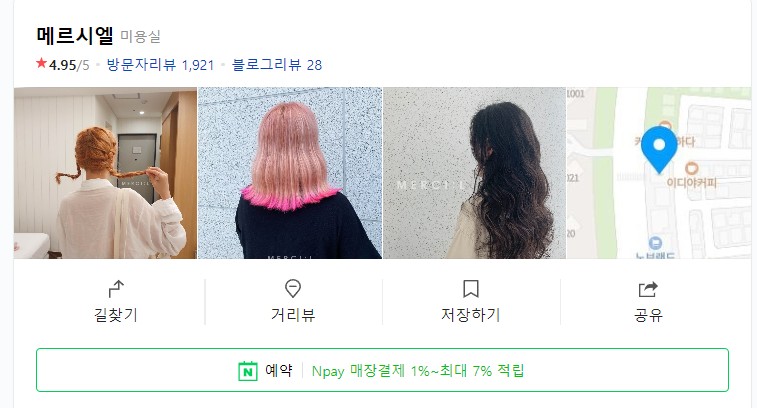Viewport: 757px width, 408px height.
Task: Open the map thumbnail preview
Action: [x=659, y=173]
